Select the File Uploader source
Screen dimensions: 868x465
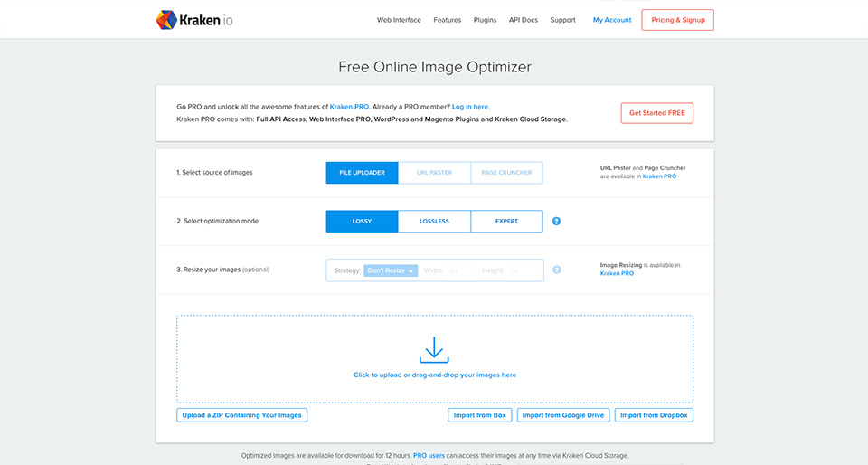[x=362, y=173]
